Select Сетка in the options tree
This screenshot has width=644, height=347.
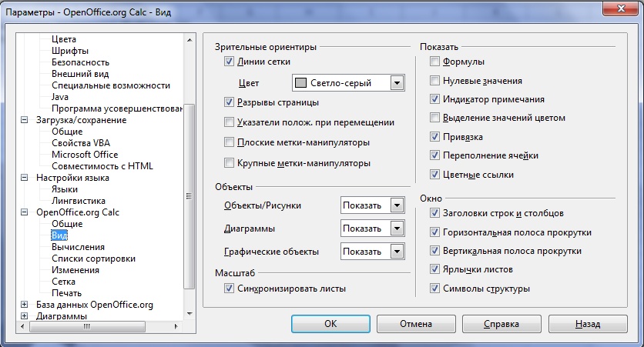pyautogui.click(x=63, y=282)
